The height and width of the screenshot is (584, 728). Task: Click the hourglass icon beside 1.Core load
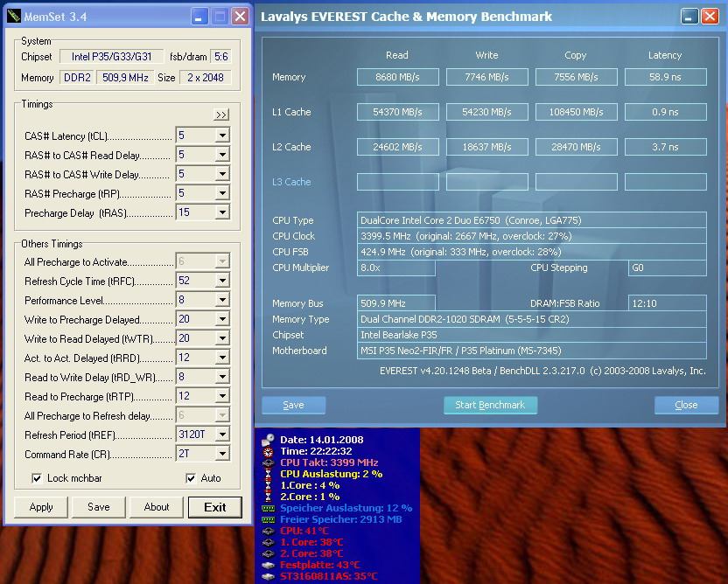point(268,485)
